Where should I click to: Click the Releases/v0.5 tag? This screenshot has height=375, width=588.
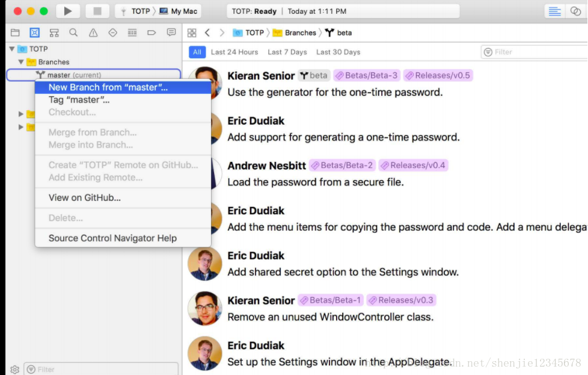click(438, 75)
